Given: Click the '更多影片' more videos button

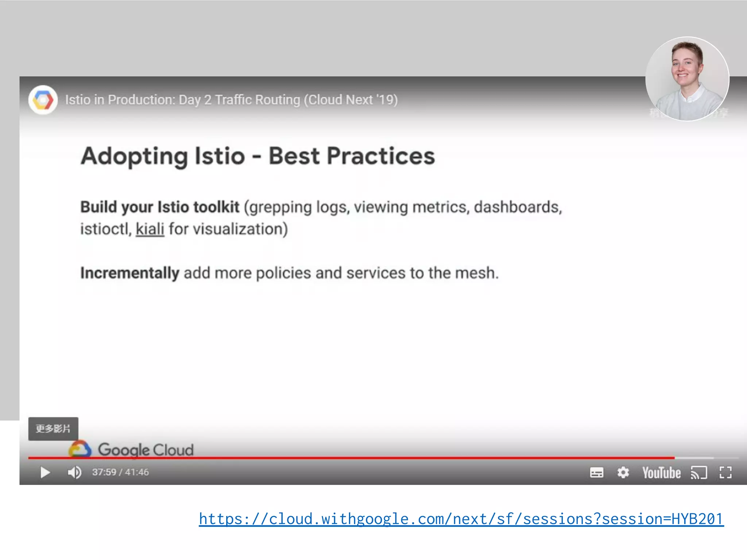Looking at the screenshot, I should pyautogui.click(x=53, y=429).
